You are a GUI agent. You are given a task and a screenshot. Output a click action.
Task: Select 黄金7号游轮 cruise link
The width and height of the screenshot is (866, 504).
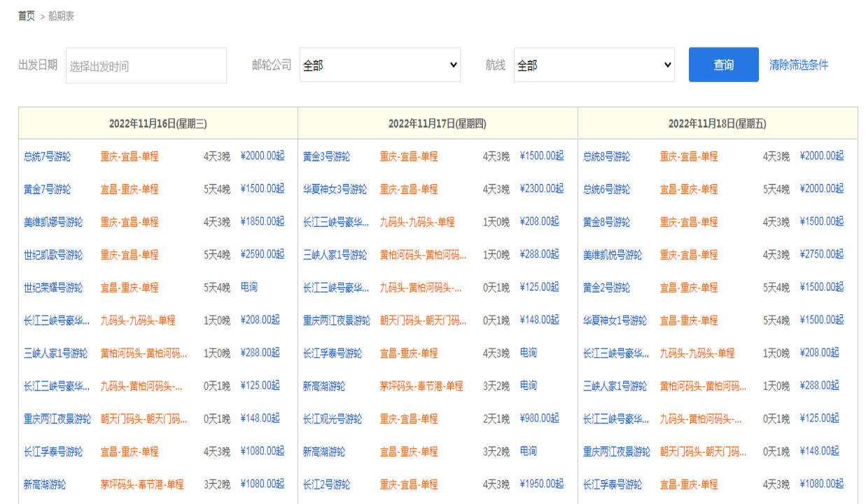click(x=47, y=189)
